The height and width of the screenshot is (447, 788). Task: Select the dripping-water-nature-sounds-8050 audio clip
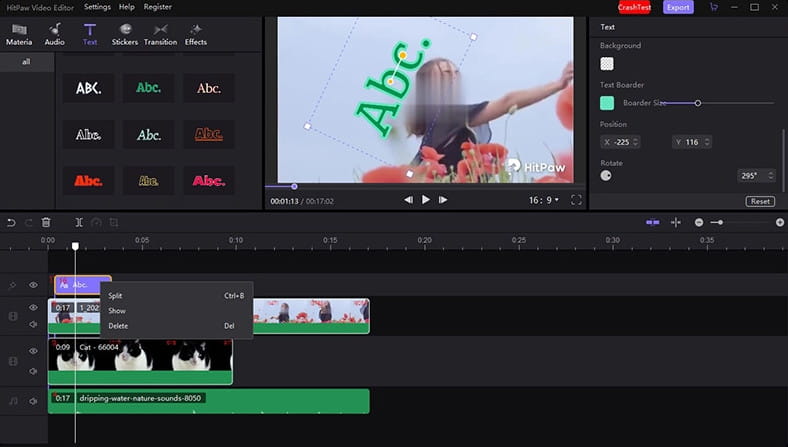[x=209, y=401]
